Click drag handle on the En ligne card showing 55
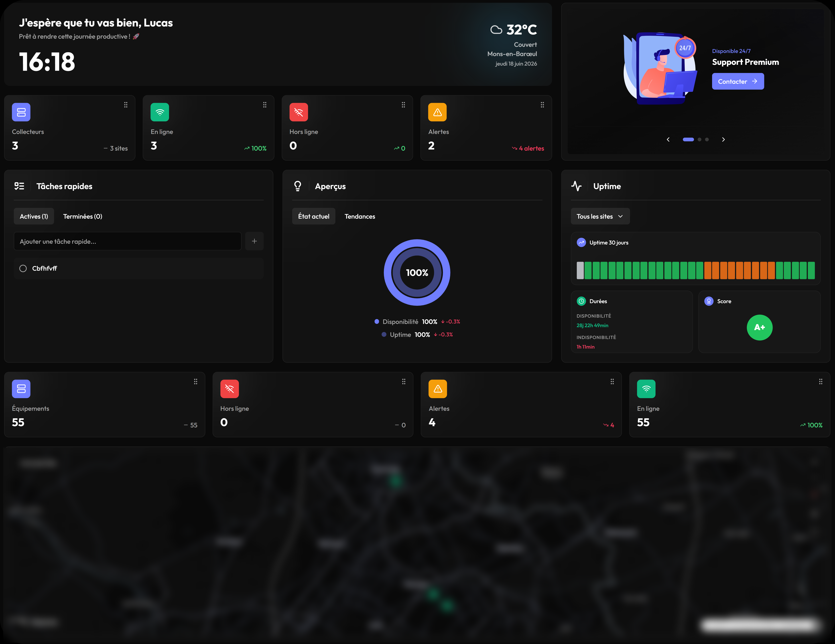The width and height of the screenshot is (835, 644). click(821, 382)
